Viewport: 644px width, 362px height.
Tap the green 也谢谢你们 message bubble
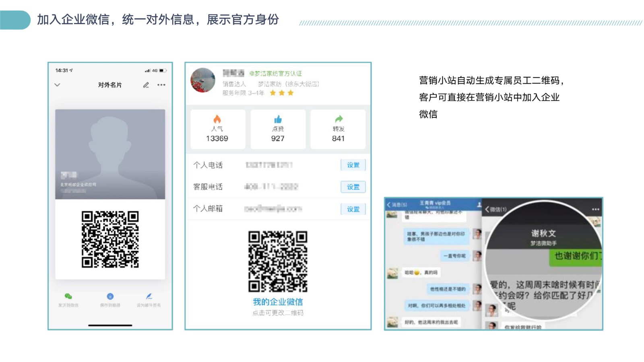coord(576,256)
